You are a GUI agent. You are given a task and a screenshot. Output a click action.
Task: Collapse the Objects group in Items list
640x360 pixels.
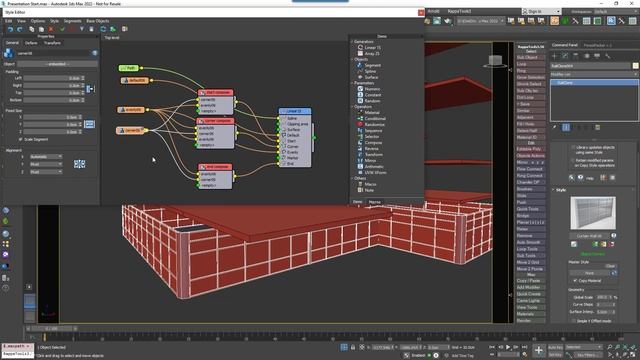351,59
